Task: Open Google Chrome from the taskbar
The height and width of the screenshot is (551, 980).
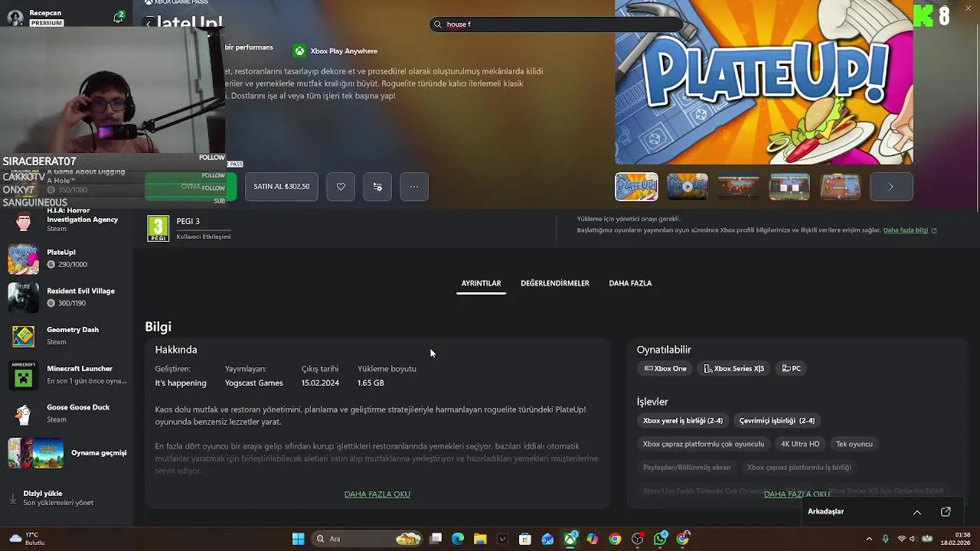Action: [x=615, y=539]
